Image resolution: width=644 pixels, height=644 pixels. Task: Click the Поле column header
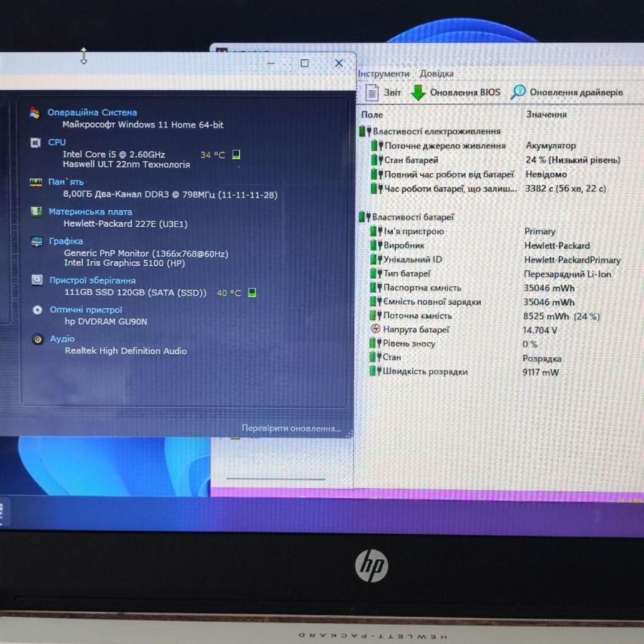(372, 115)
